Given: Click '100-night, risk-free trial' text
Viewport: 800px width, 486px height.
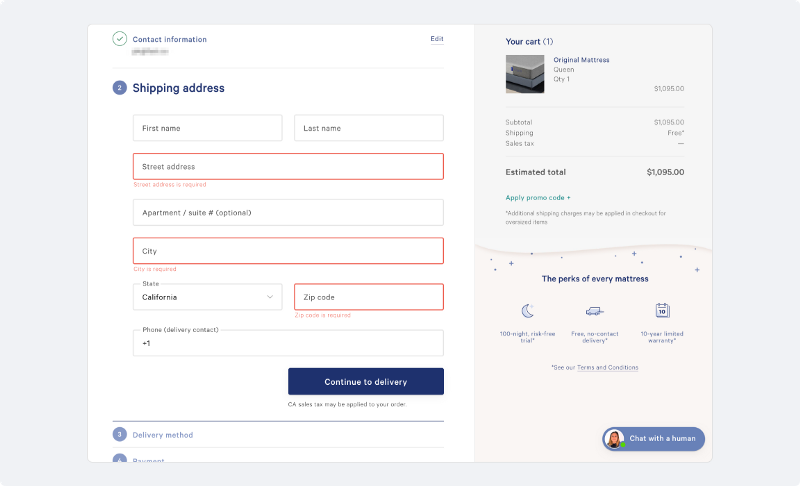Looking at the screenshot, I should [x=528, y=337].
